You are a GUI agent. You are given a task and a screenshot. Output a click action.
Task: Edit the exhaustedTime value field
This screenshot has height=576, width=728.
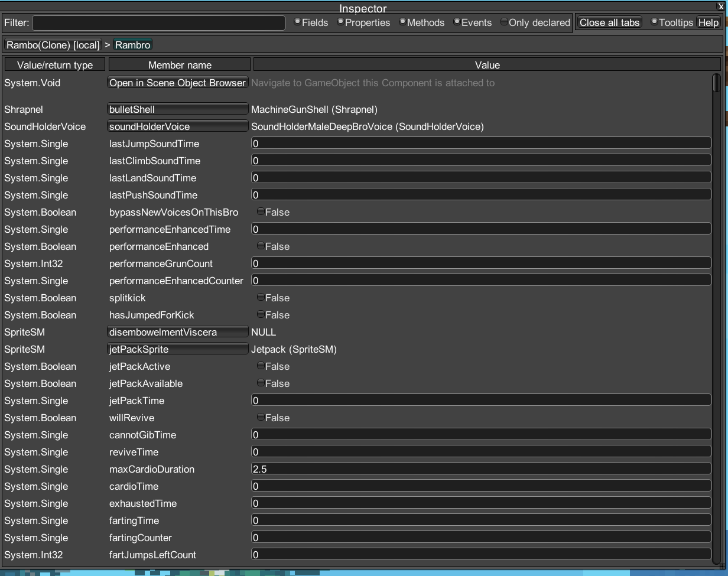tap(481, 503)
